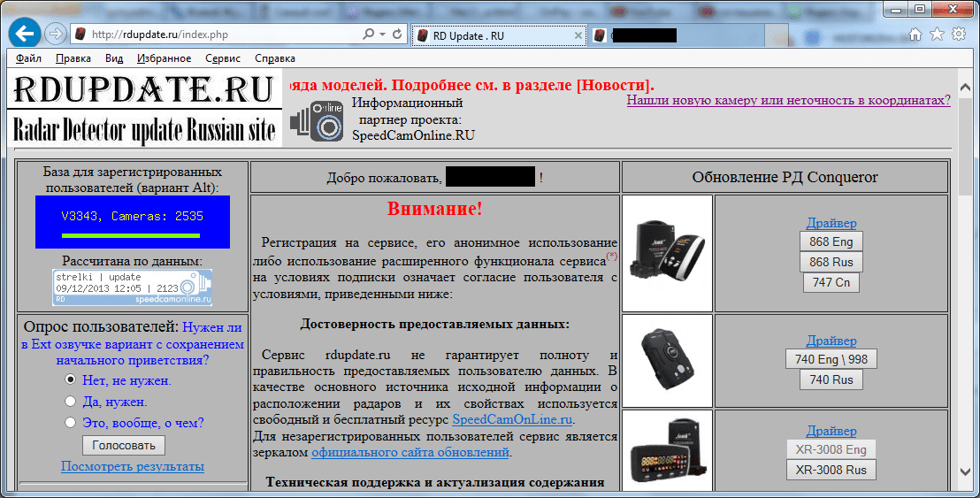Click the RDUPDATE.RU site logo
Viewport: 980px width, 498px height.
pyautogui.click(x=144, y=109)
